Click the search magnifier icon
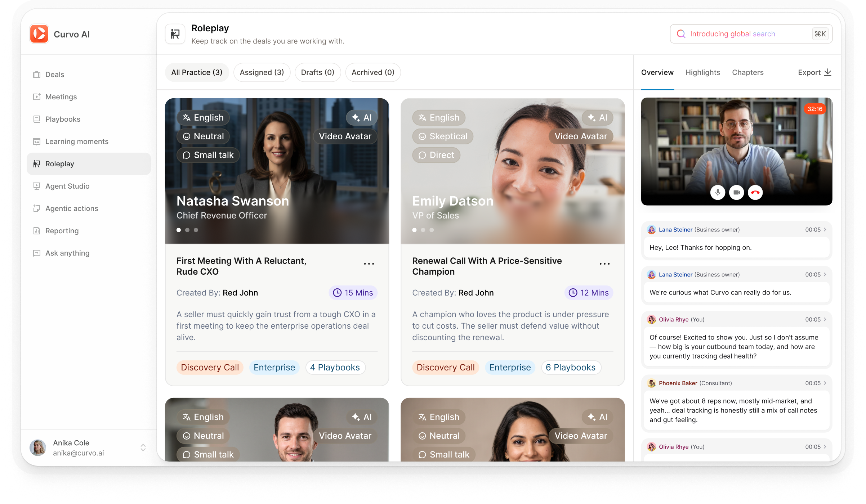866x504 pixels. [681, 34]
